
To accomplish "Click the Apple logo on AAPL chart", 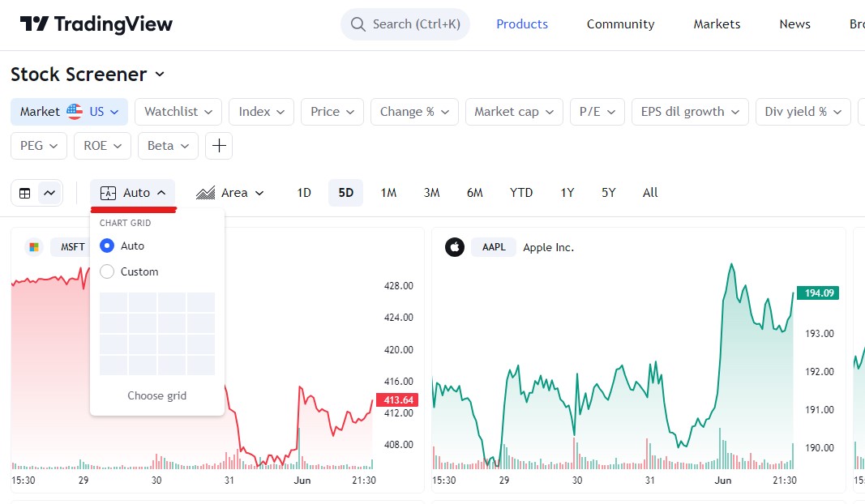I will tap(455, 246).
